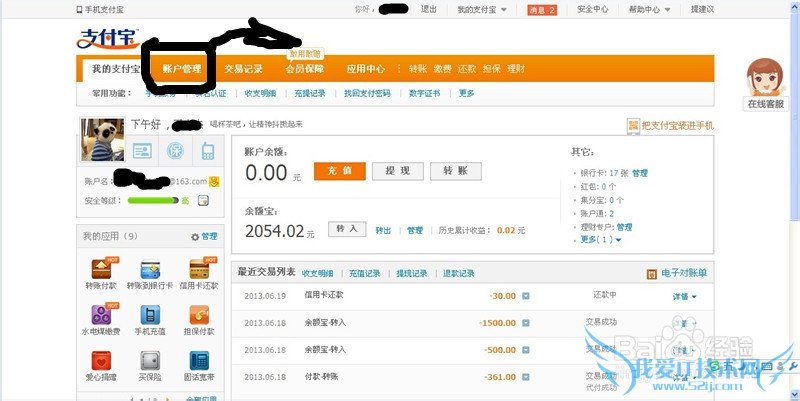This screenshot has height=401, width=800.
Task: Click 管理 next to 银行卡: 17张
Action: click(x=639, y=173)
